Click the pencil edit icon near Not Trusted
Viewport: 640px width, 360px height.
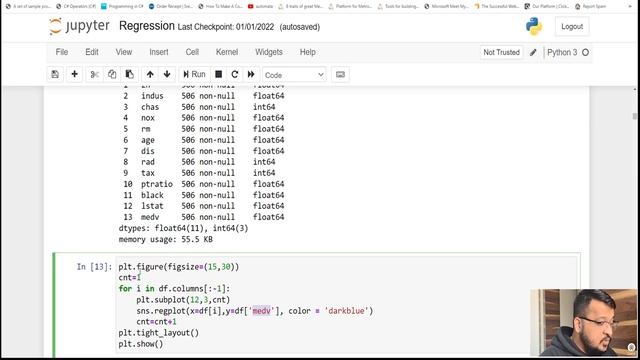(533, 52)
